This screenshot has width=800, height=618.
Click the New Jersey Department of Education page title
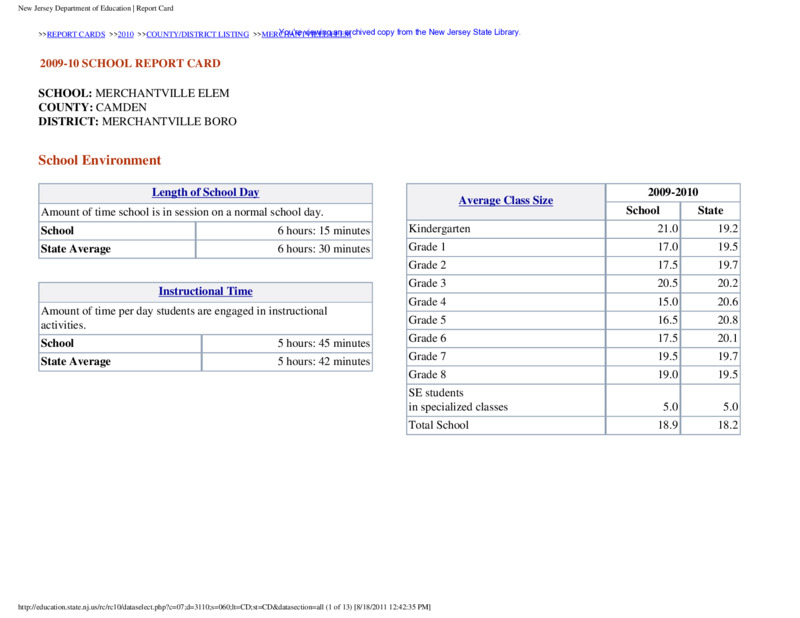[x=95, y=8]
